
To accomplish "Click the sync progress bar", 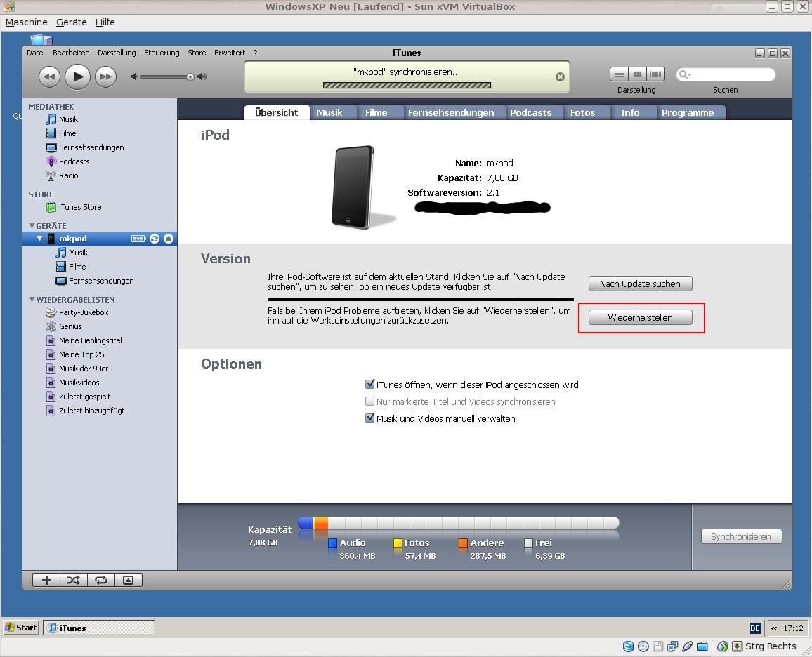I will click(x=407, y=86).
